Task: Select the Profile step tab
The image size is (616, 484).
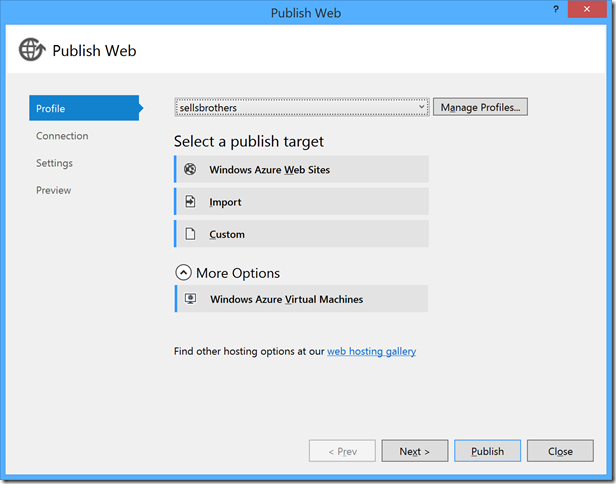Action: [x=84, y=108]
